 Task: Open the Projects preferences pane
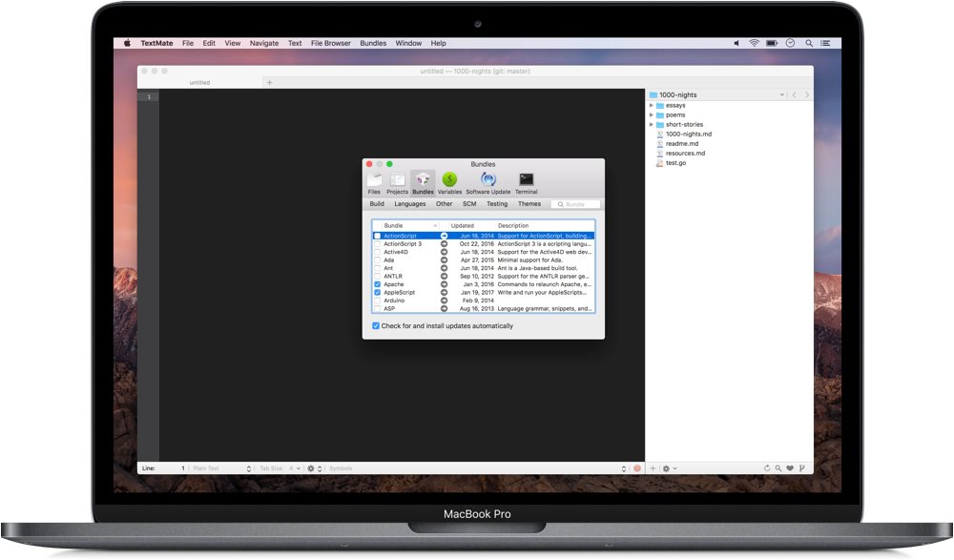397,182
